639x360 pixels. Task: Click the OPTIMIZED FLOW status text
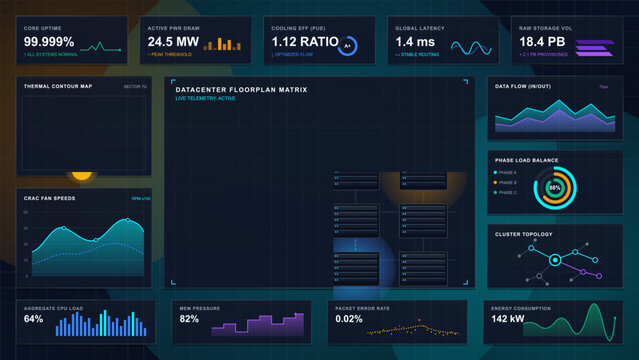[x=292, y=54]
